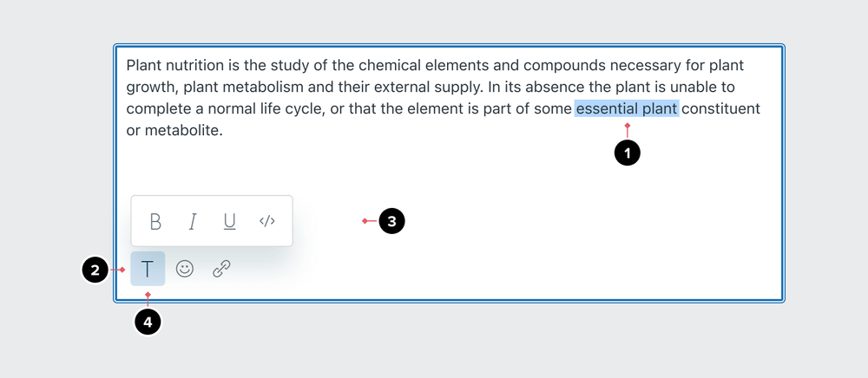Click the word "growth" in the paragraph

pyautogui.click(x=151, y=88)
